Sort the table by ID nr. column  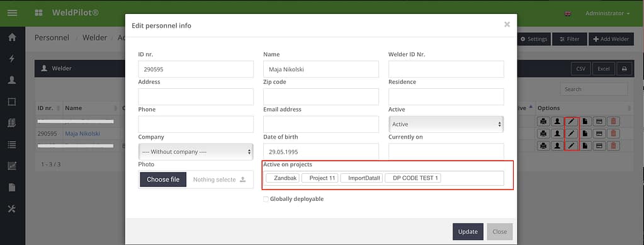49,108
